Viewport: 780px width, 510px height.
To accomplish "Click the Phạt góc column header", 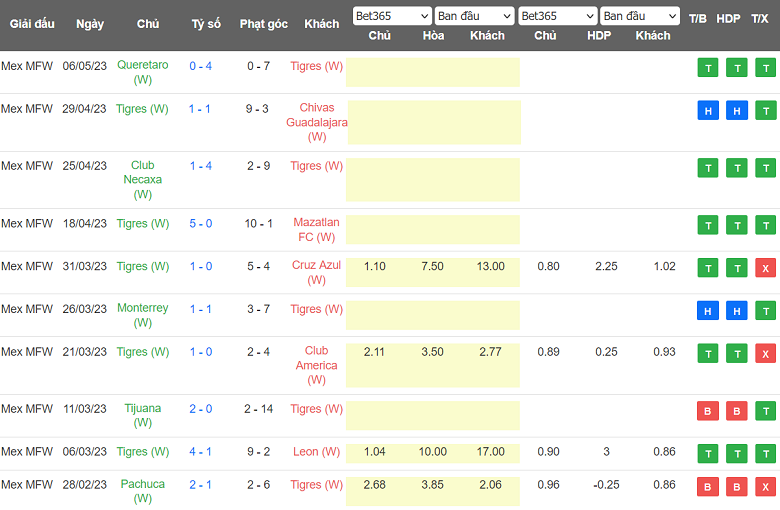I will tap(264, 24).
